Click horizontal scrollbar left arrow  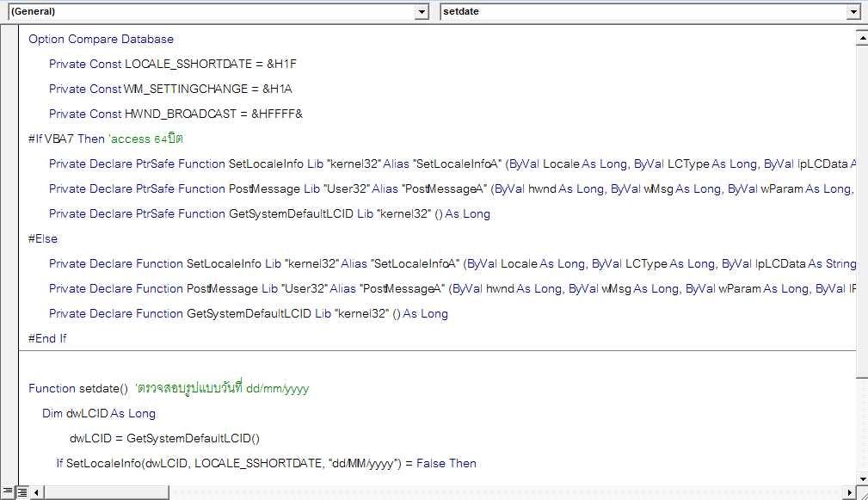[36, 492]
